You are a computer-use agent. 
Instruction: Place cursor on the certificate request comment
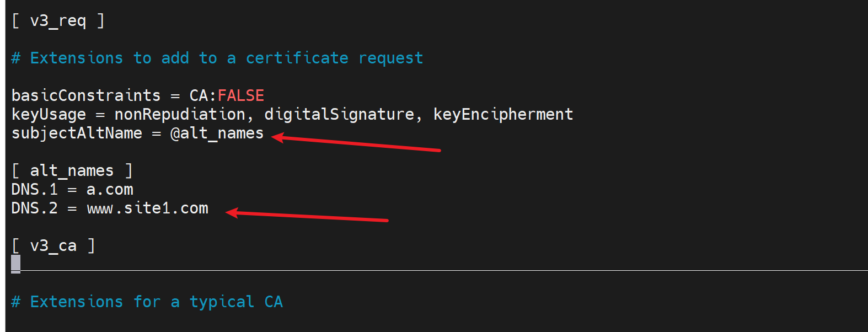(217, 58)
